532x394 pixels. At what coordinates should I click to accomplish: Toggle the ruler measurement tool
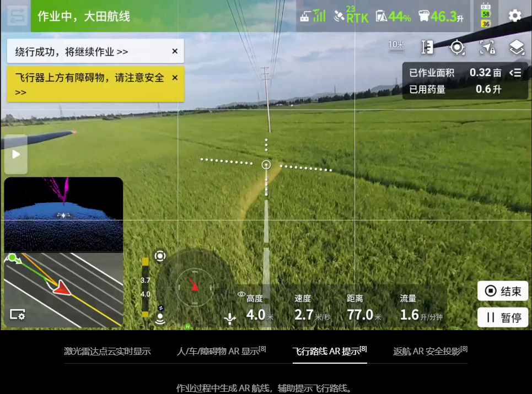tap(427, 48)
